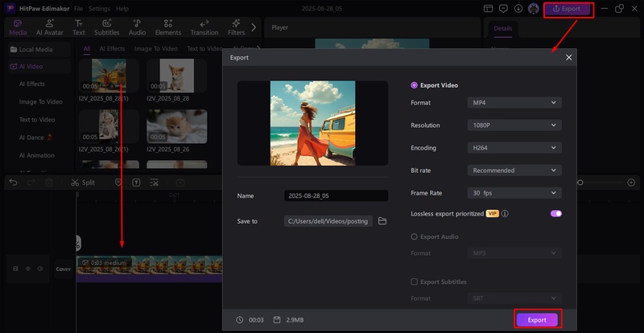Mute the video track speaker icon
The height and width of the screenshot is (333, 644).
click(39, 269)
